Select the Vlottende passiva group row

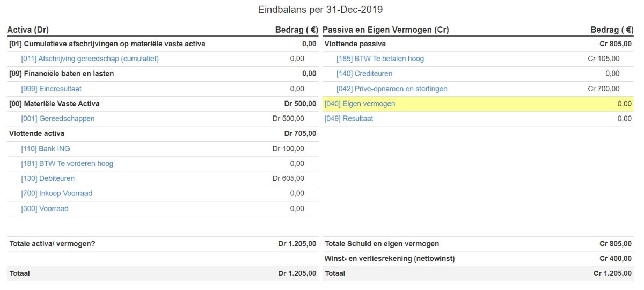click(478, 44)
